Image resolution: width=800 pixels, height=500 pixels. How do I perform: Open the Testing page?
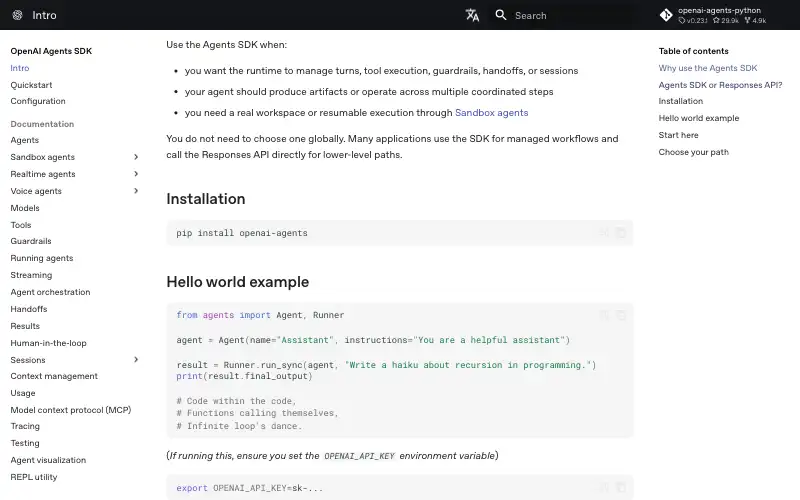[x=25, y=443]
